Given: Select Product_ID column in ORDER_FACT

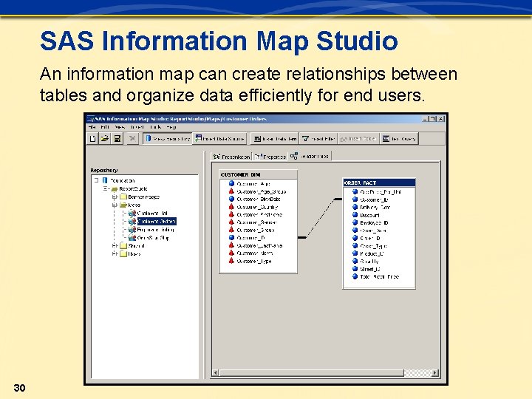Looking at the screenshot, I should (368, 253).
